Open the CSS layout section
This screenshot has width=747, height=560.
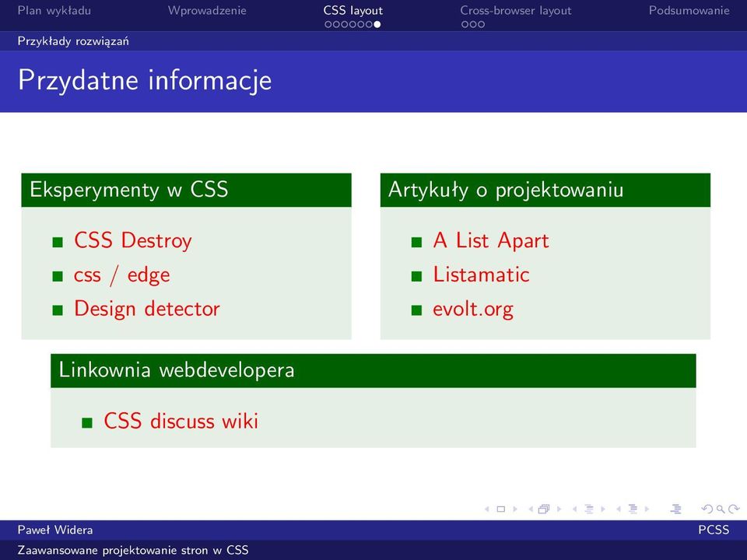tap(353, 10)
